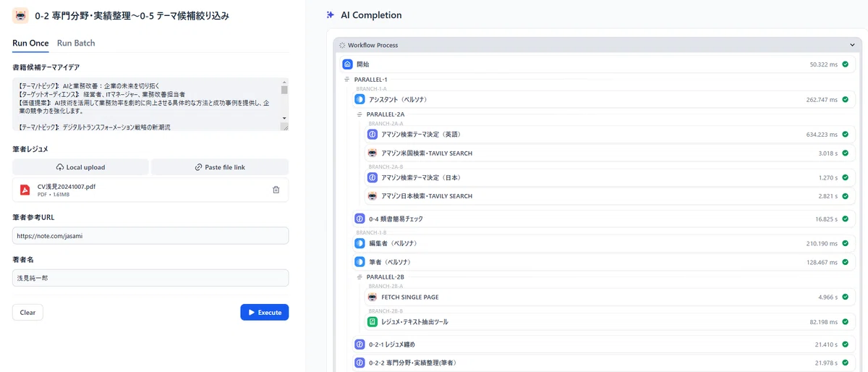Click the Paste file link button
The image size is (868, 372).
click(220, 167)
